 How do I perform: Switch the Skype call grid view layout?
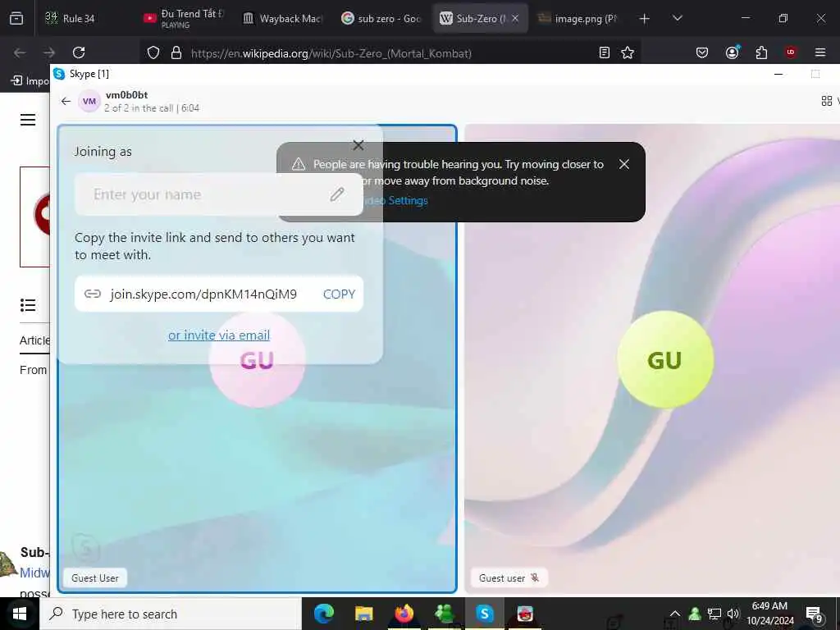(x=827, y=101)
